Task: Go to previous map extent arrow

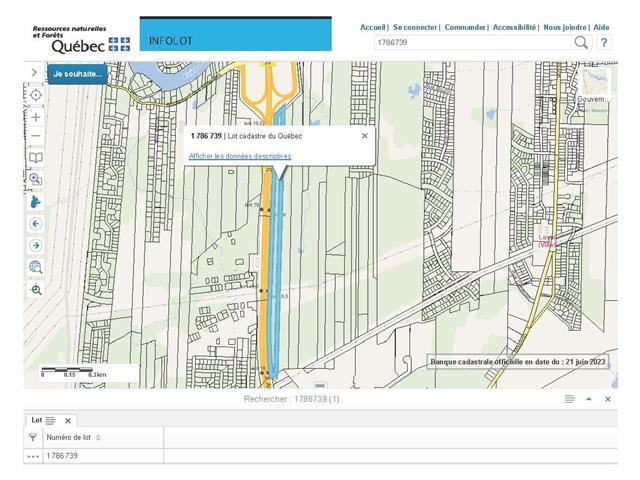Action: click(x=36, y=223)
